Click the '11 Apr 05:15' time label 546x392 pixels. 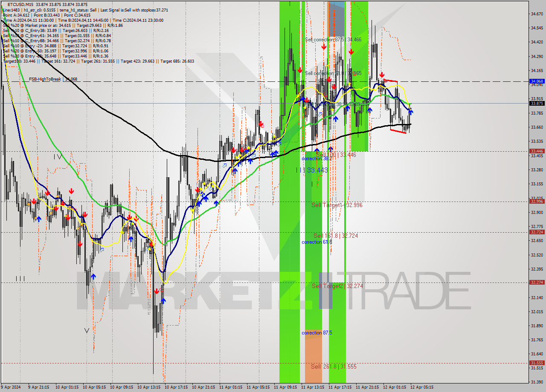258,387
